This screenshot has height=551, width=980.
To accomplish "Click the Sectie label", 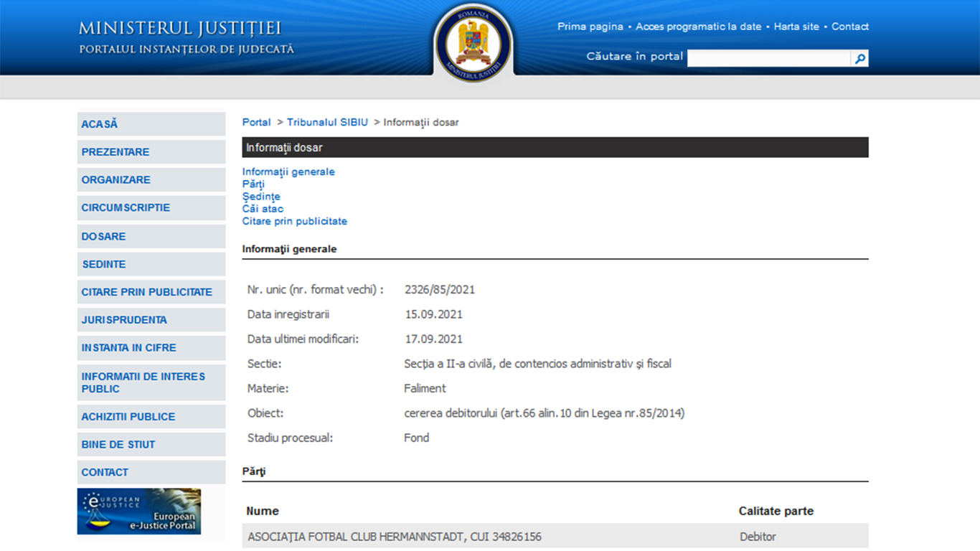I will 265,364.
